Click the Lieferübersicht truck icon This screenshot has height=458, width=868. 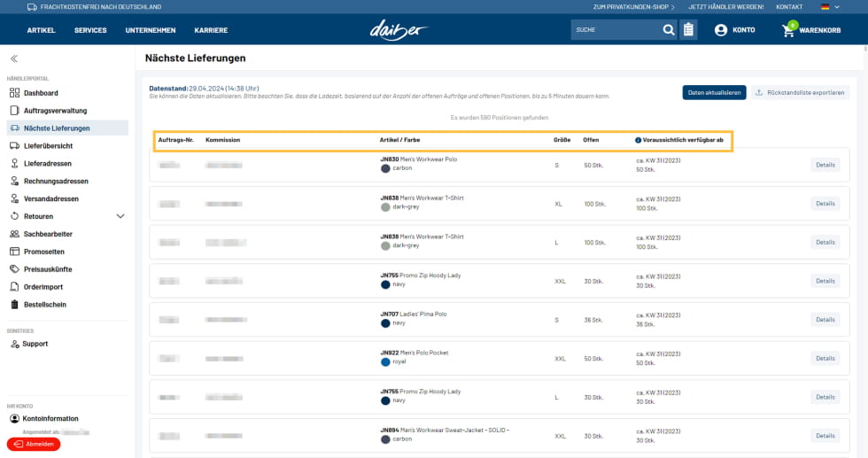(14, 145)
